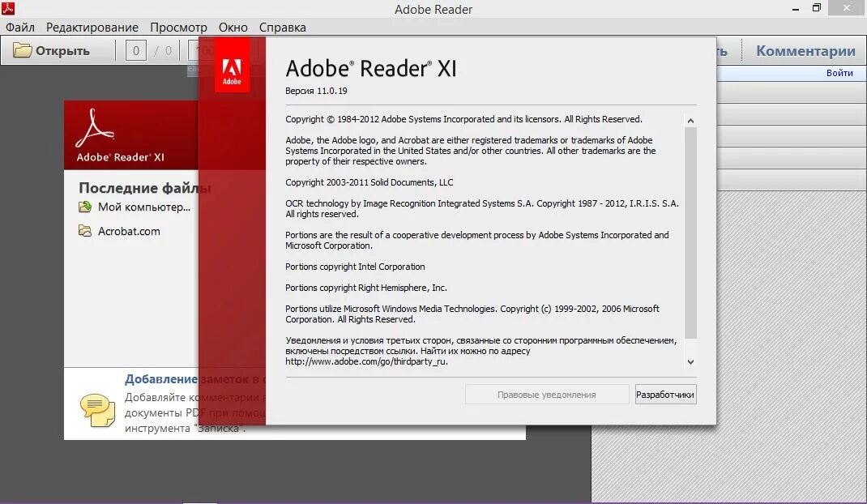Open the Просмотр menu
The image size is (867, 504).
point(178,27)
